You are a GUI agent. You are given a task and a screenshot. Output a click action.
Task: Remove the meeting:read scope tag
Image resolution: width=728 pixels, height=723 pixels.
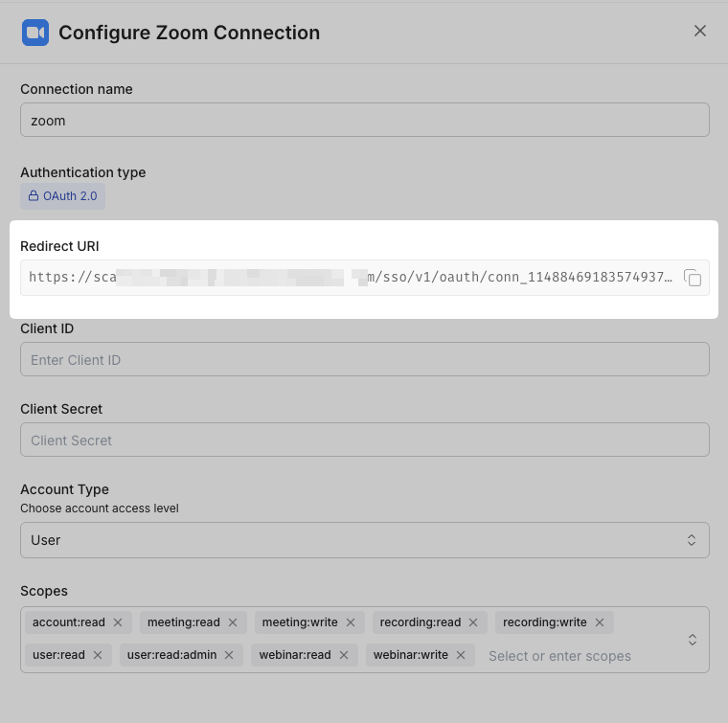coord(233,622)
